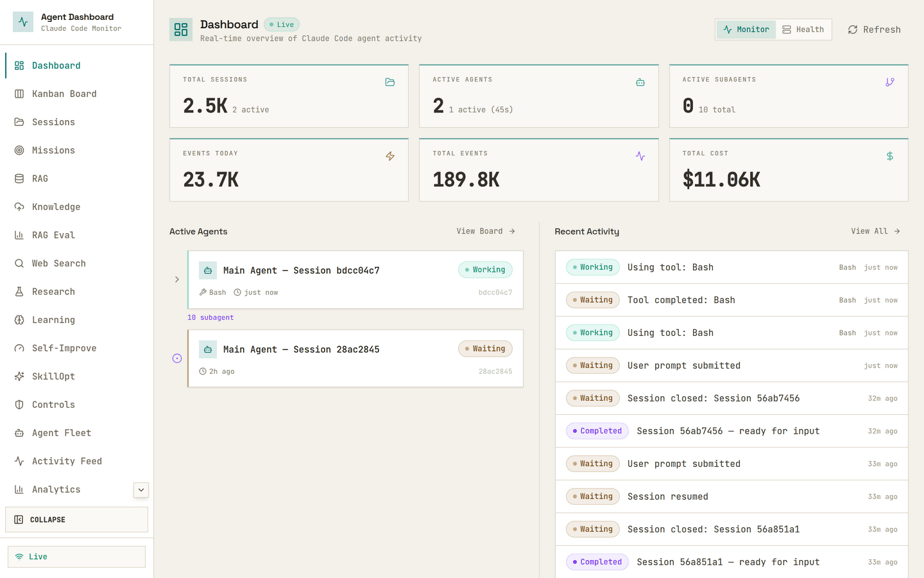This screenshot has width=924, height=578.
Task: Switch to Monitor view
Action: [746, 30]
